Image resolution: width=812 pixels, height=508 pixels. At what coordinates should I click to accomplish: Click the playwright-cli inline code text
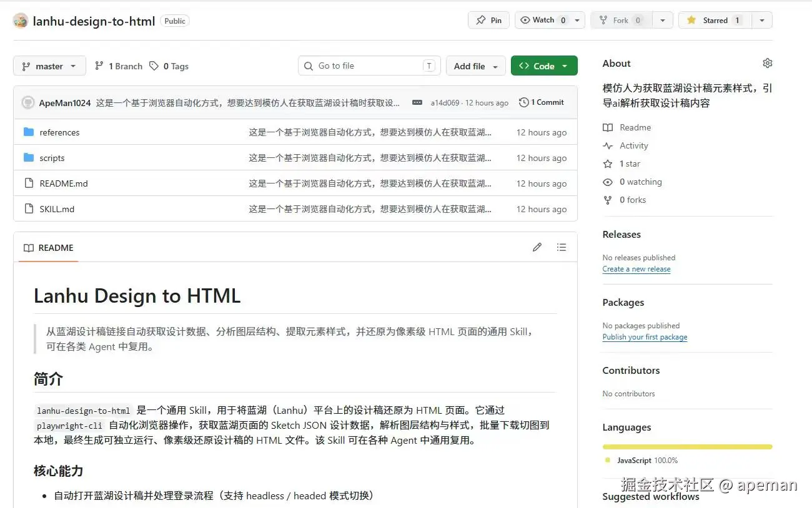[69, 426]
